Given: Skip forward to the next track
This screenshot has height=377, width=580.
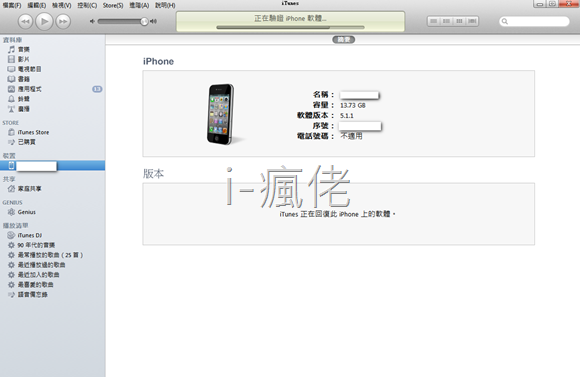Looking at the screenshot, I should [63, 21].
